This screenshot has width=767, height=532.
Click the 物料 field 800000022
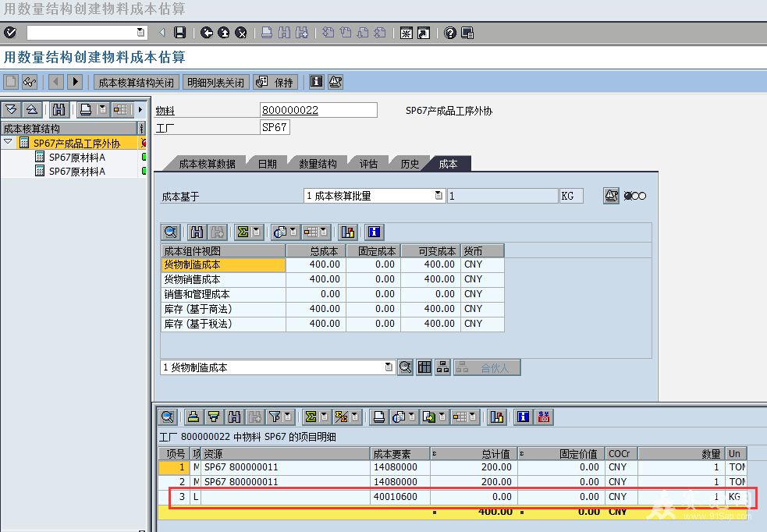coord(318,110)
